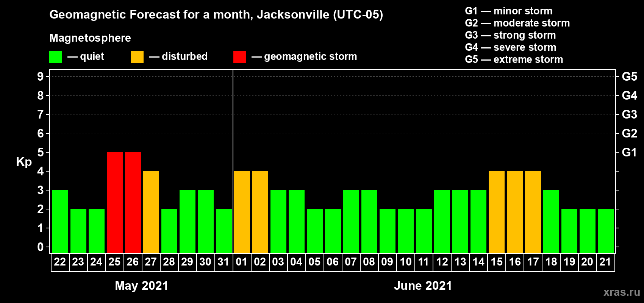644x303 pixels.
Task: Click the 'geomagnetic storm' legend label
Action: 311,57
